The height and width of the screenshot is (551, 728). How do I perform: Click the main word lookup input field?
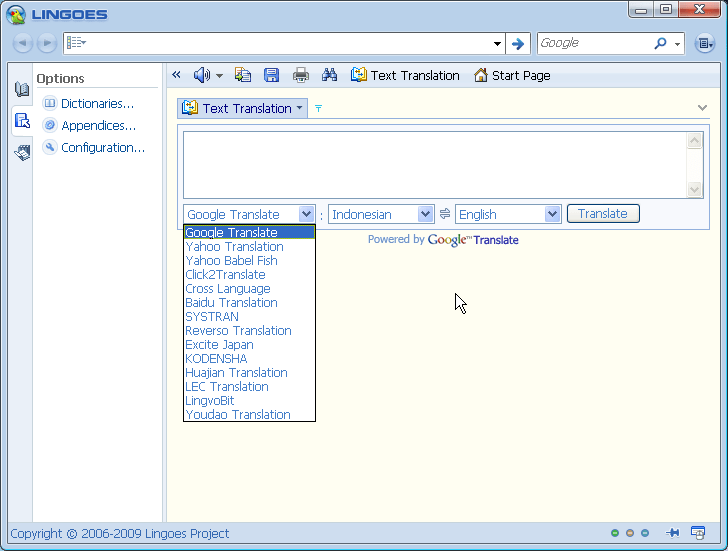pos(288,43)
